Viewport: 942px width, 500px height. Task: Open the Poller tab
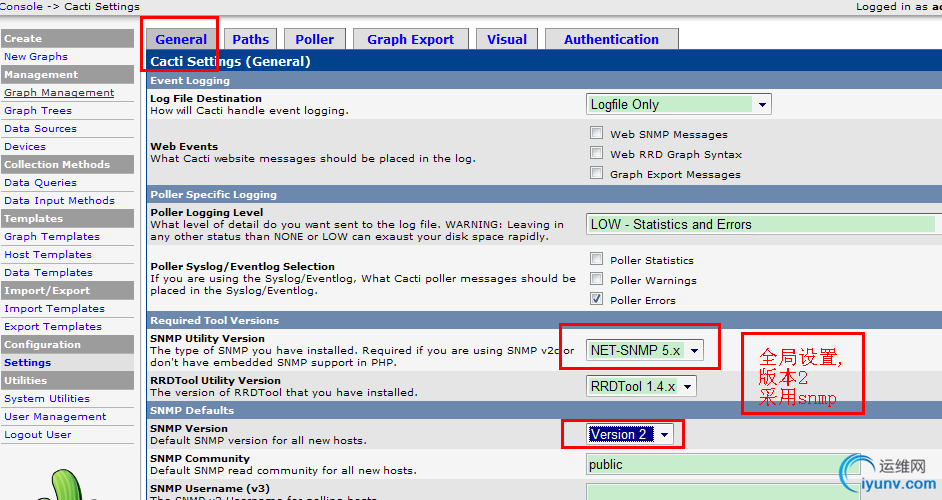[x=314, y=39]
